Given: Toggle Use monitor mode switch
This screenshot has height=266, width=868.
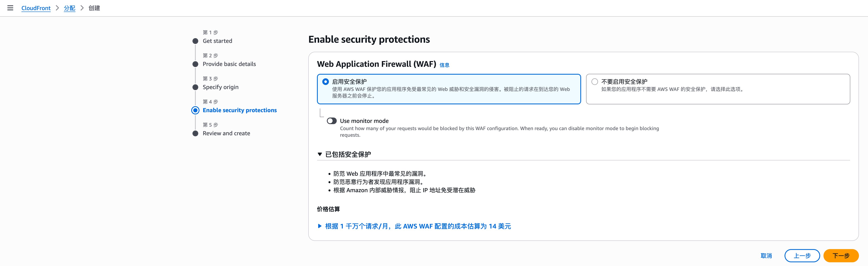Looking at the screenshot, I should [x=332, y=121].
